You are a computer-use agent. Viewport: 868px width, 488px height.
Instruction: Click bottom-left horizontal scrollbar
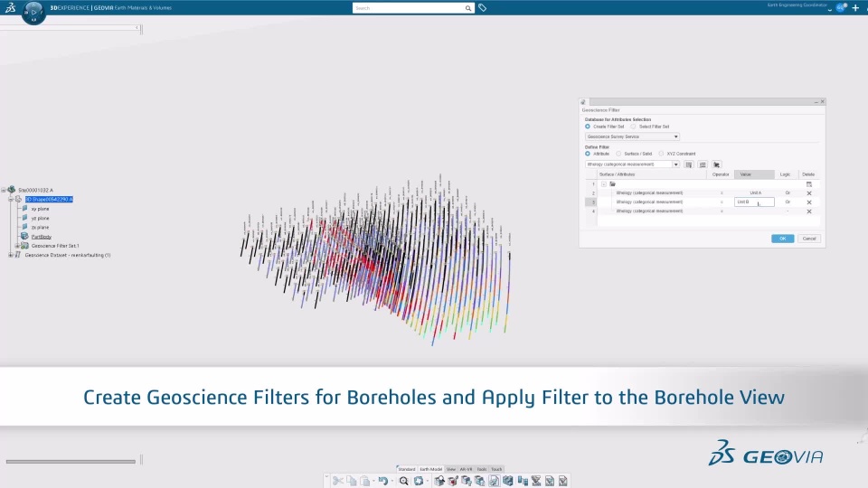coord(71,461)
